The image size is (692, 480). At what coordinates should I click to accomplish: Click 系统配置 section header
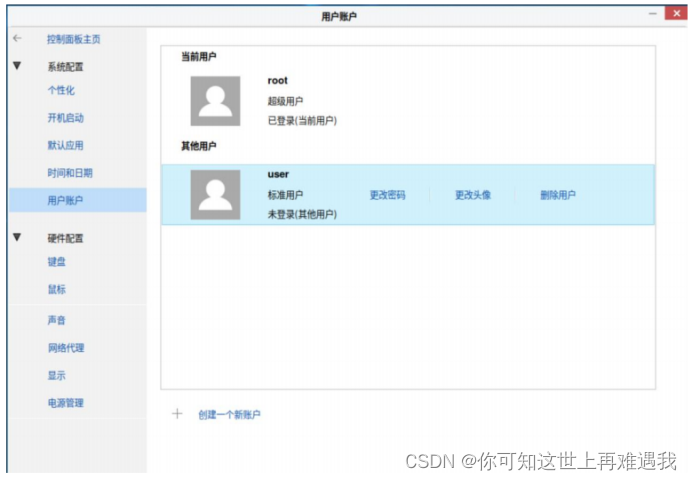(x=65, y=67)
